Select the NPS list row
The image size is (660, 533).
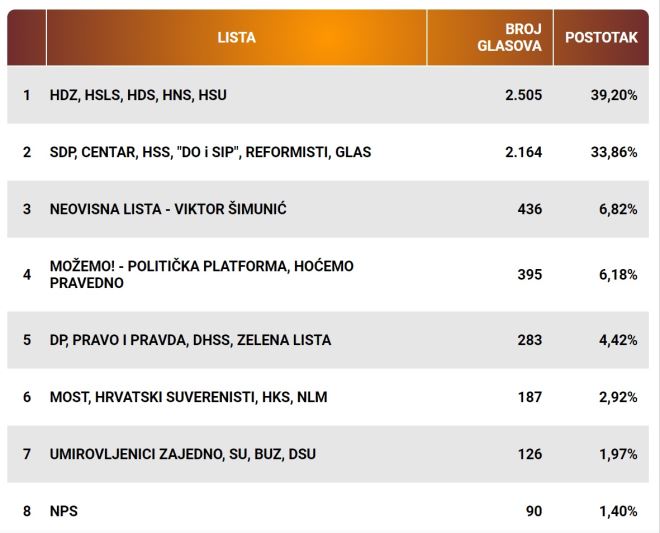(64, 511)
